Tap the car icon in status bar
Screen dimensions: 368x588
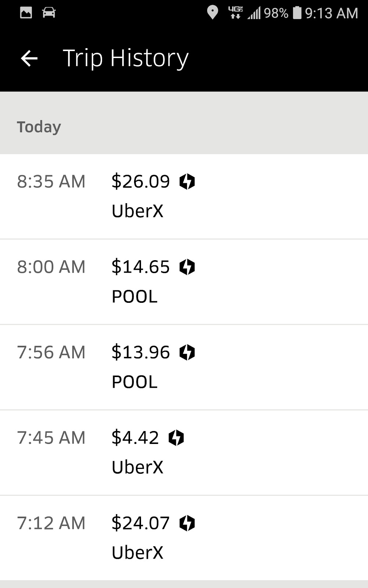49,13
